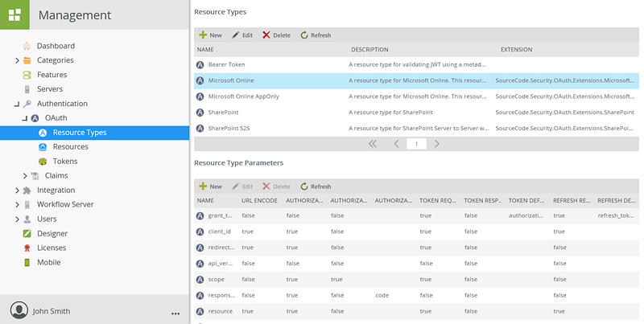Click the page number input field

(416, 144)
